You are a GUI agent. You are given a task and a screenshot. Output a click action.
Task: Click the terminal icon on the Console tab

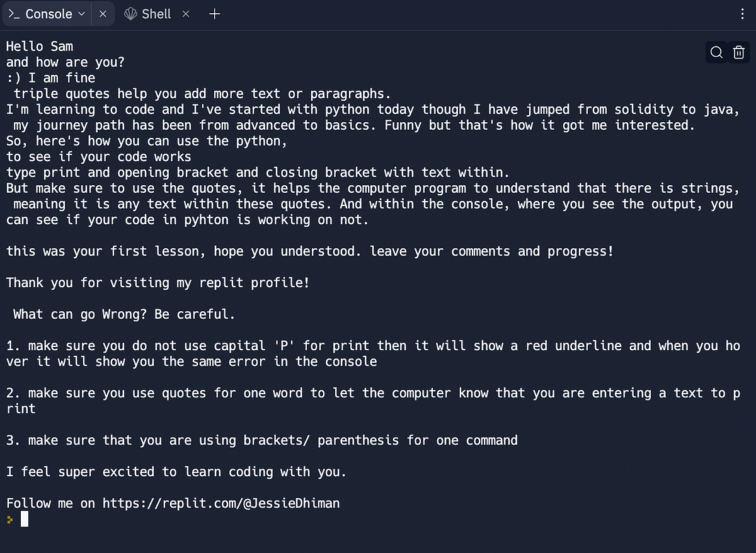14,13
